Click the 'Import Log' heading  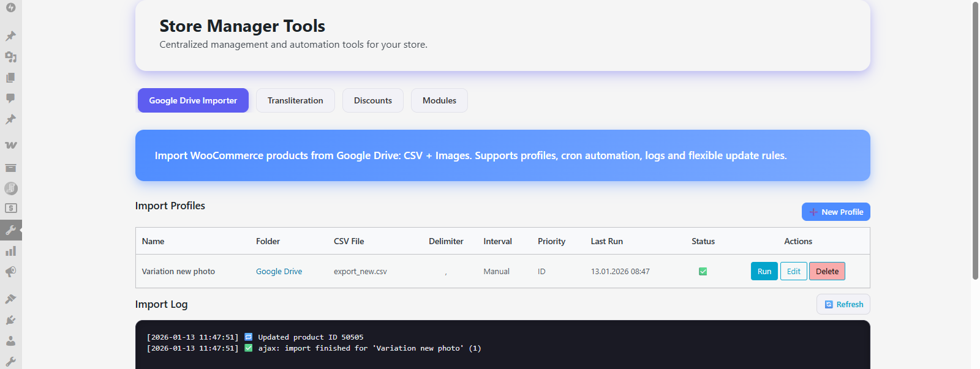(162, 304)
